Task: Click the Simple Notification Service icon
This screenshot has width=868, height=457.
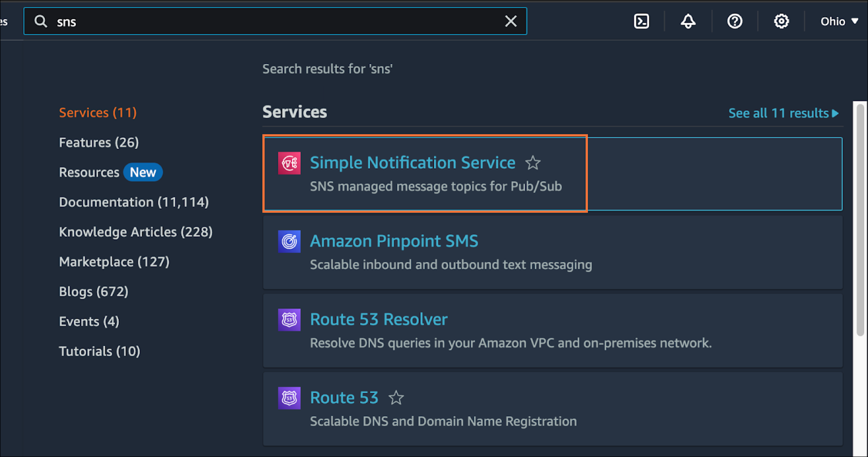Action: tap(289, 163)
